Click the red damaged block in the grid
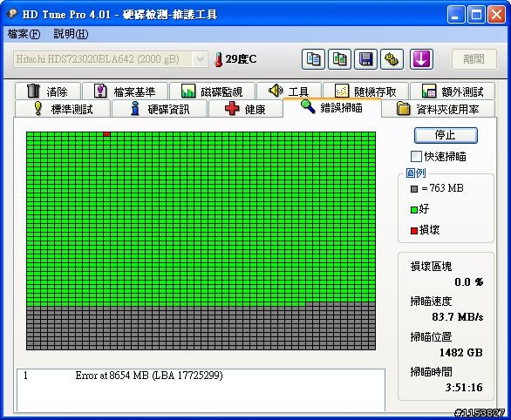The height and width of the screenshot is (420, 511). tap(106, 134)
